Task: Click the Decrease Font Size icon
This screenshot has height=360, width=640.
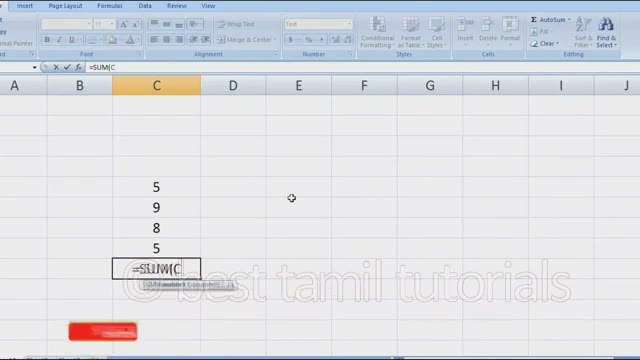Action: [x=136, y=24]
